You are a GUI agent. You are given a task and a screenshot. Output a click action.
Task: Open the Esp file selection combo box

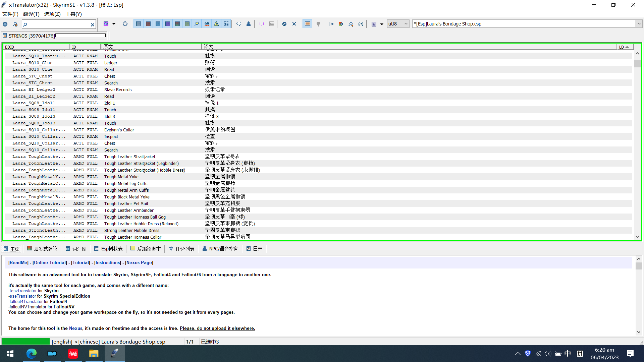pyautogui.click(x=527, y=24)
